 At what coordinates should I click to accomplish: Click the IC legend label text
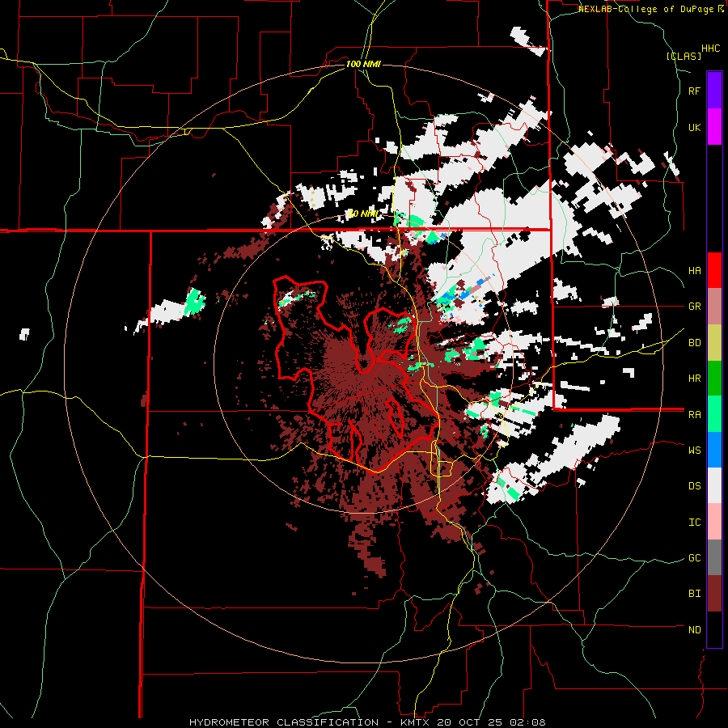pyautogui.click(x=695, y=523)
